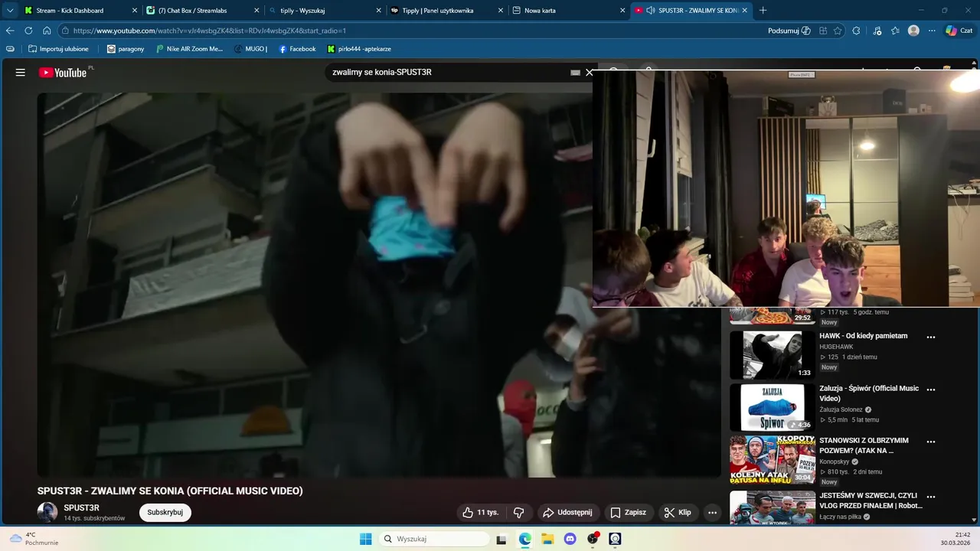Open the tab actions dropdown in Edge
Viewport: 980px width, 551px height.
pyautogui.click(x=10, y=10)
